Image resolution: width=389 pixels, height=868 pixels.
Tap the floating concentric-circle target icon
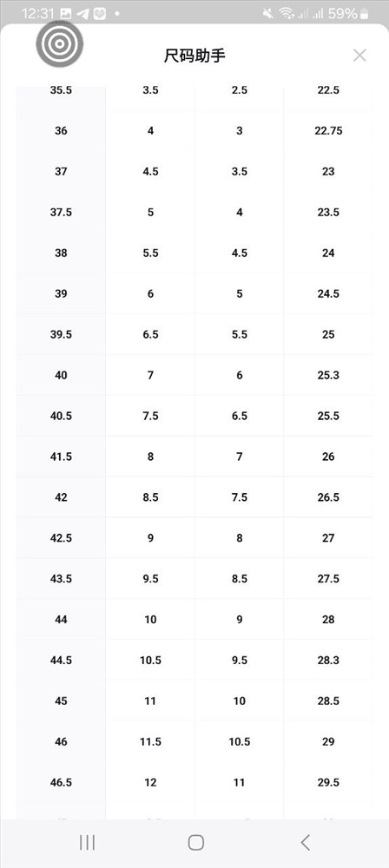(59, 43)
